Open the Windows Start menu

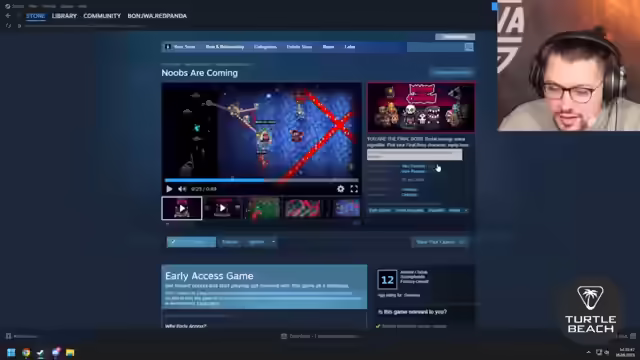(x=11, y=352)
